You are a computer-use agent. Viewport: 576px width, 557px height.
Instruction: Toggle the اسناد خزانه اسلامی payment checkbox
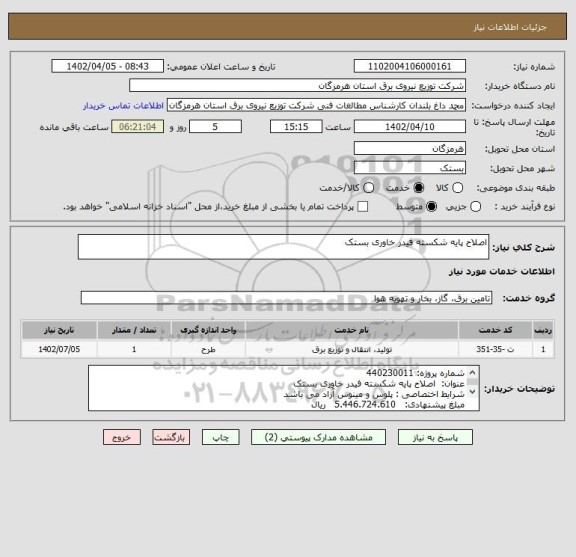(x=363, y=206)
